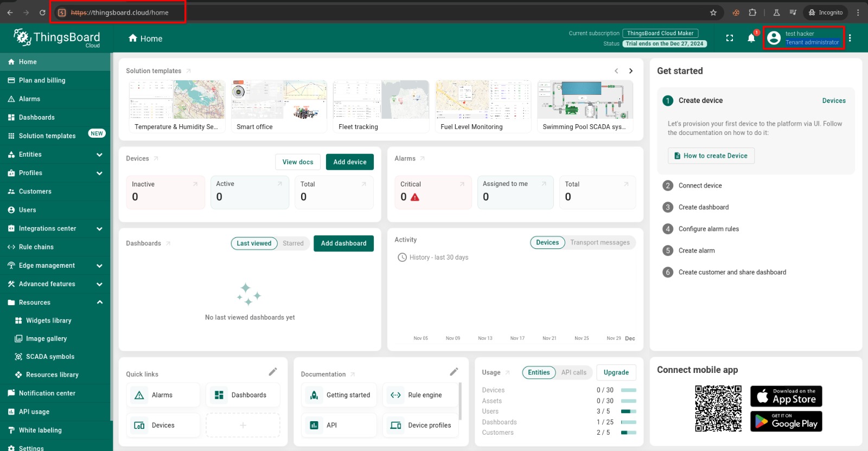
Task: Select Transport messages activity toggle
Action: (600, 242)
